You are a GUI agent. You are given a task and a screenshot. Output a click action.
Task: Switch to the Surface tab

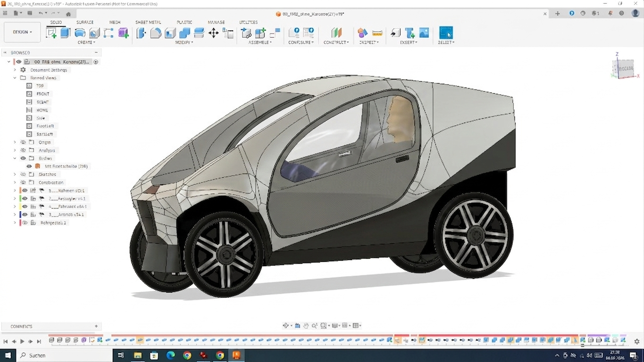[x=85, y=22]
